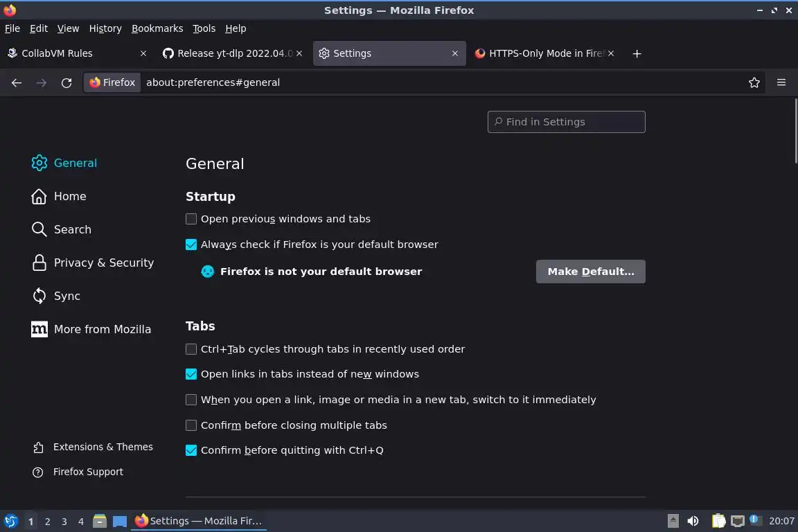Open the Firefox hamburger application menu
The width and height of the screenshot is (798, 532).
[781, 82]
